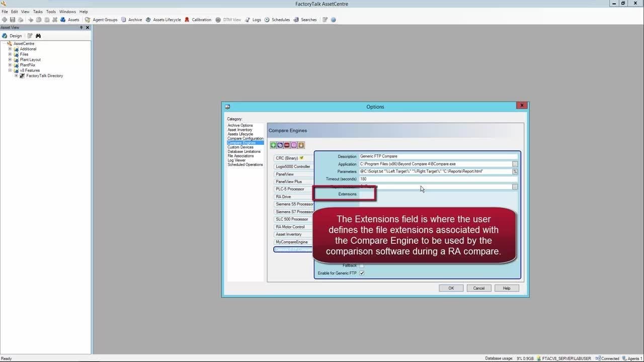This screenshot has width=644, height=362.
Task: Select File Associations category
Action: tap(240, 156)
